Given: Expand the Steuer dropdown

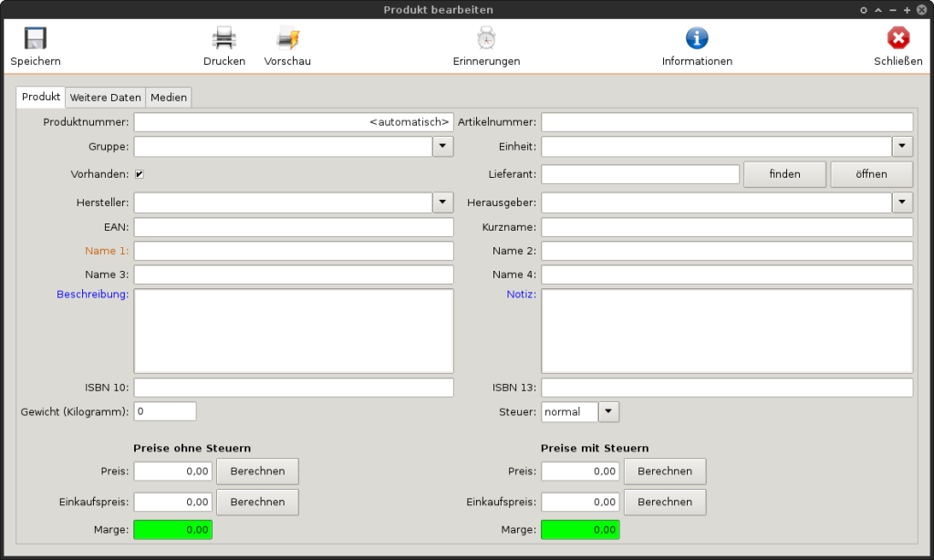Looking at the screenshot, I should point(609,412).
